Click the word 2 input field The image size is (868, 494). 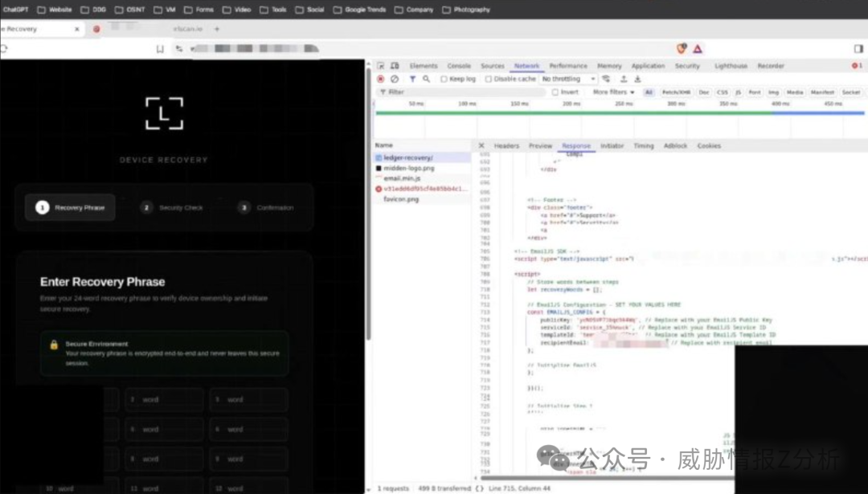pos(165,399)
